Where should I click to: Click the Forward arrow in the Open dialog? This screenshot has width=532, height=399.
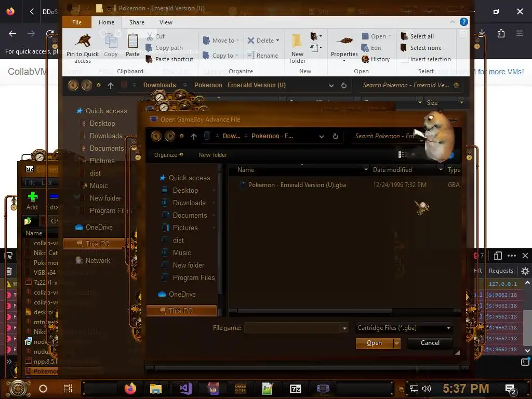[x=170, y=136]
